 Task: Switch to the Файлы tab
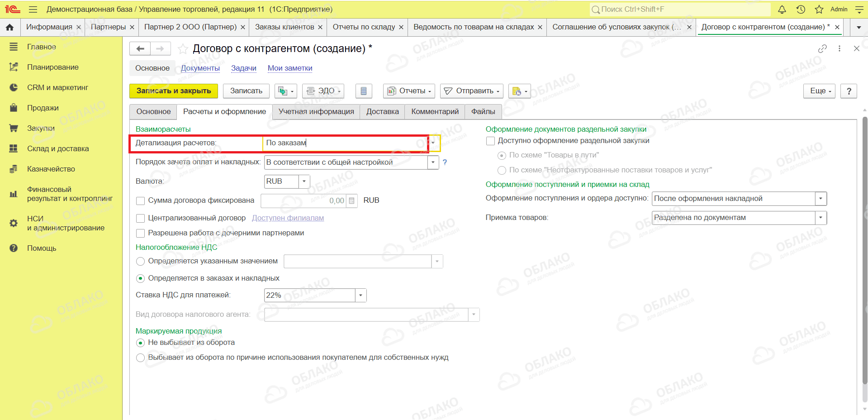tap(483, 112)
